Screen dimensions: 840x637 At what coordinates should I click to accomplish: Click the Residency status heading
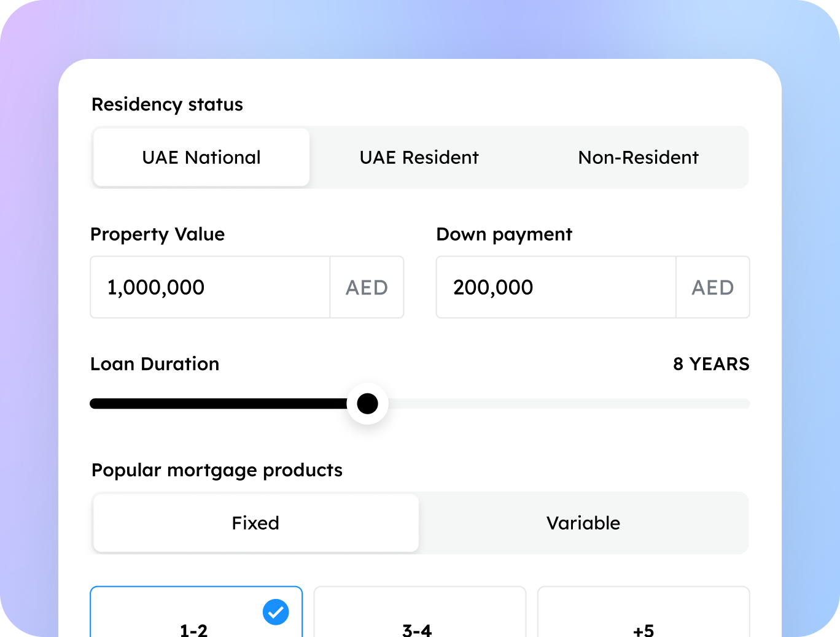click(x=167, y=104)
